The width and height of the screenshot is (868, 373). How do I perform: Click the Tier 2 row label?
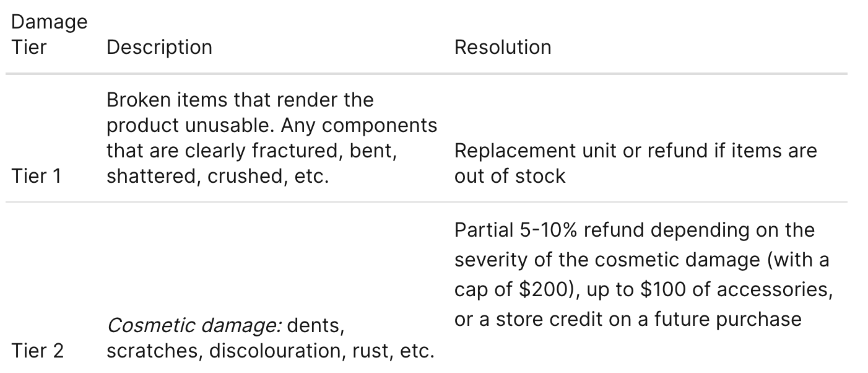coord(37,351)
